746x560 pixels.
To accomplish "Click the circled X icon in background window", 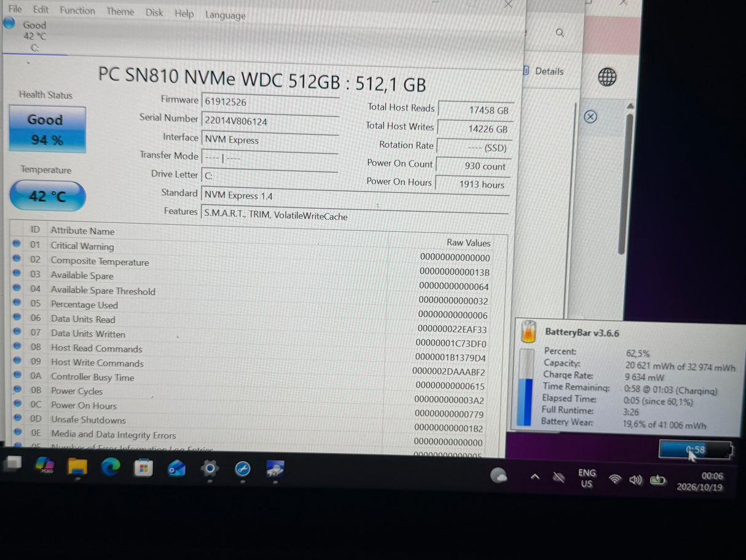I will (590, 116).
